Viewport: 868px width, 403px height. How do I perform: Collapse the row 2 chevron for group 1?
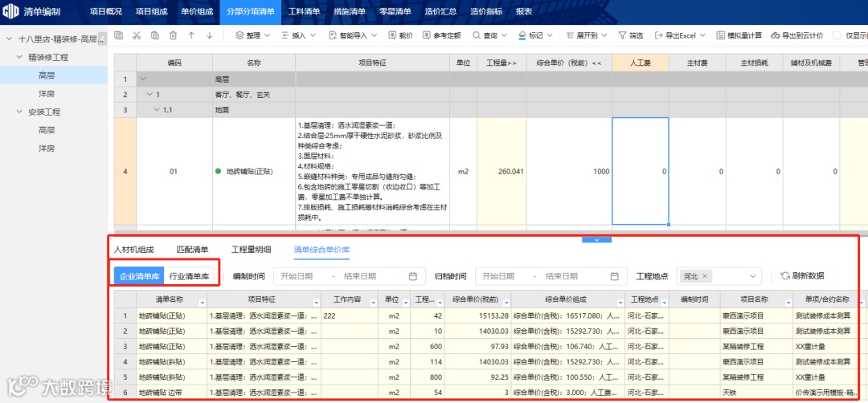point(149,95)
